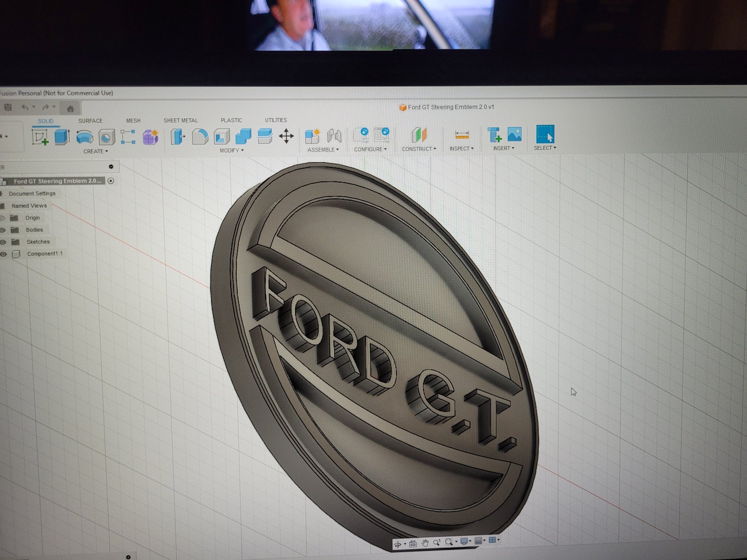Open Grid and Snaps icon
747x560 pixels.
(478, 540)
